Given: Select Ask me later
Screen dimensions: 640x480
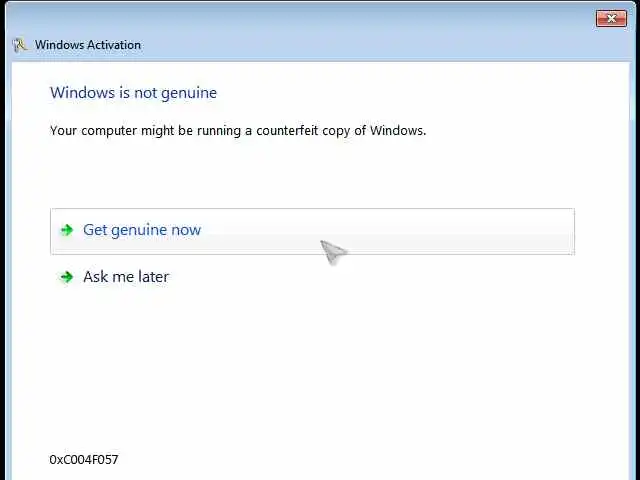Looking at the screenshot, I should point(126,277).
